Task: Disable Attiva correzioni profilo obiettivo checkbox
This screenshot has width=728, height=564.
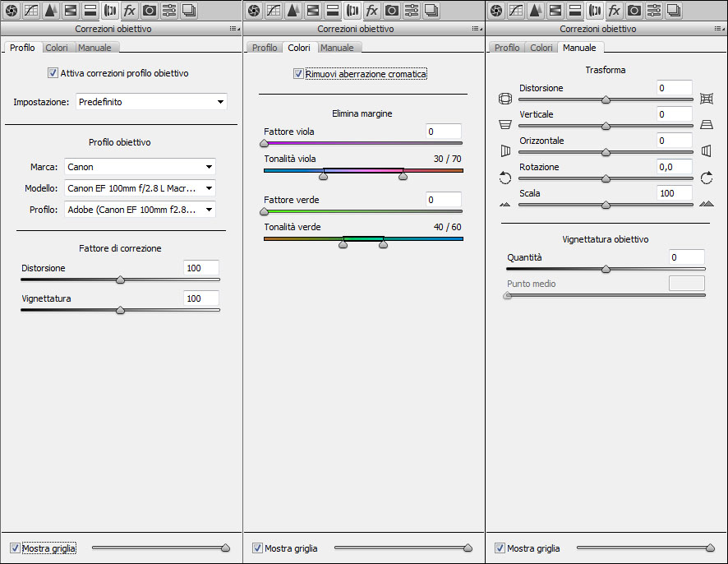Action: click(x=53, y=73)
